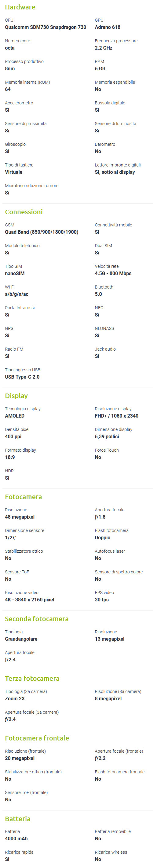Viewport: 153px width, 868px height.
Task: Select the 6,39 pollici display size
Action: (x=107, y=437)
